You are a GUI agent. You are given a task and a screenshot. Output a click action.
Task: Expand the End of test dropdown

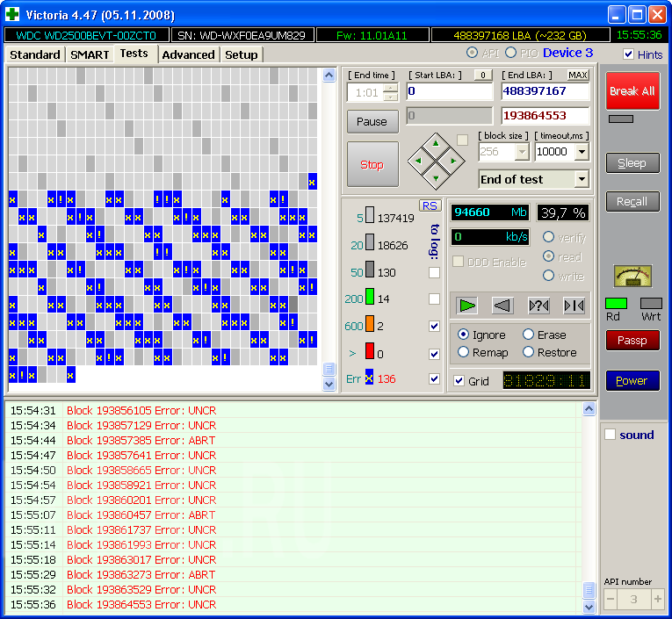581,179
